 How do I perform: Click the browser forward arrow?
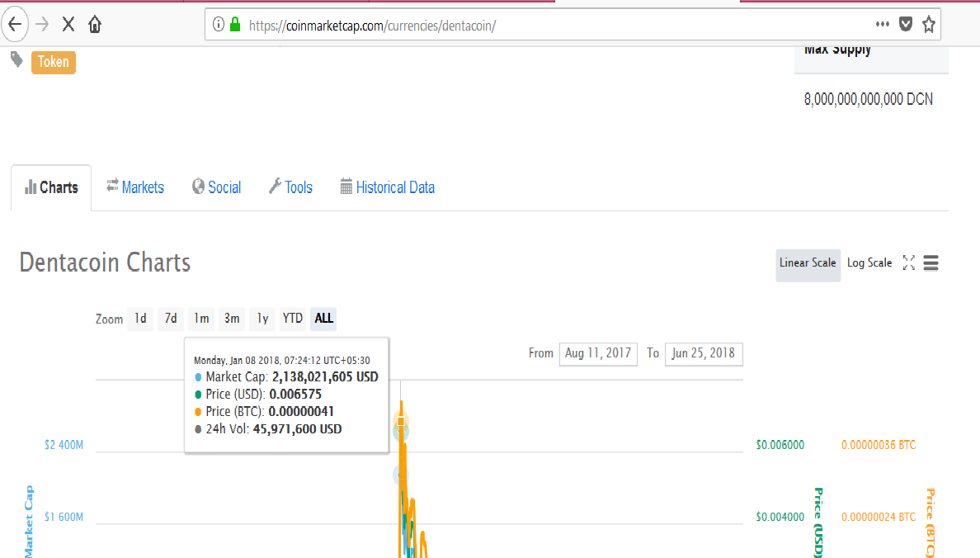point(43,25)
